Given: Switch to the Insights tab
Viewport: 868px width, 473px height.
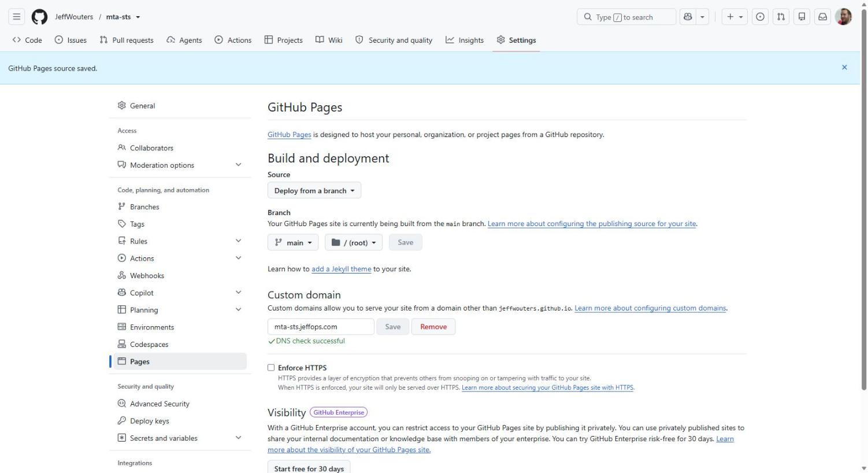Looking at the screenshot, I should (x=465, y=40).
